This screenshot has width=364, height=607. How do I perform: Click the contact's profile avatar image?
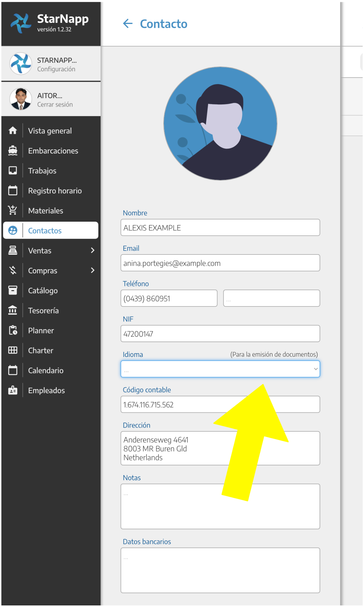point(220,124)
